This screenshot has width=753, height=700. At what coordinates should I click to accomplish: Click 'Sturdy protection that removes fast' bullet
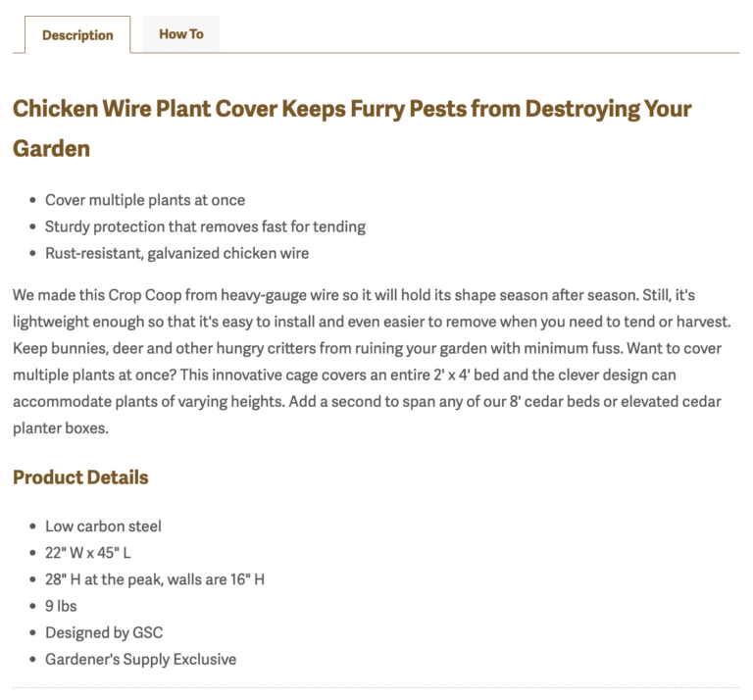(x=205, y=226)
